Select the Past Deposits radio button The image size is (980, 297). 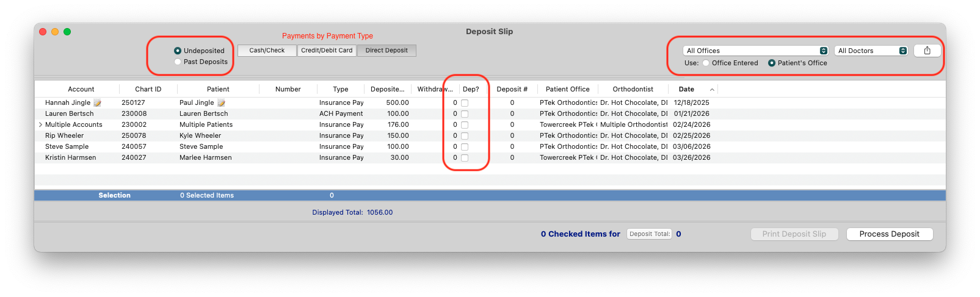pos(178,62)
